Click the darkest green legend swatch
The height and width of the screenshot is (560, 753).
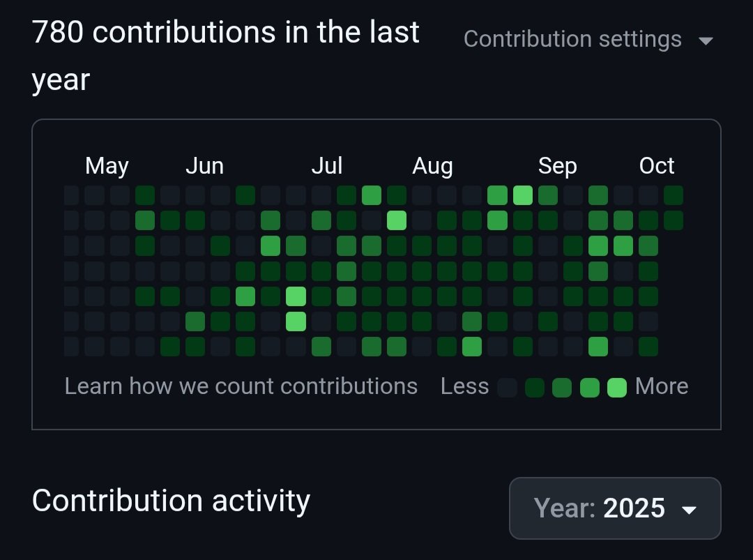[535, 388]
